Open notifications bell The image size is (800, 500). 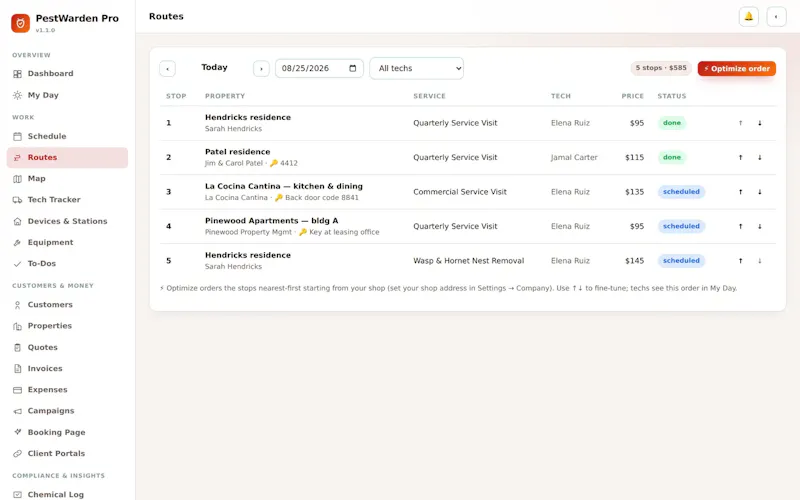pos(748,17)
